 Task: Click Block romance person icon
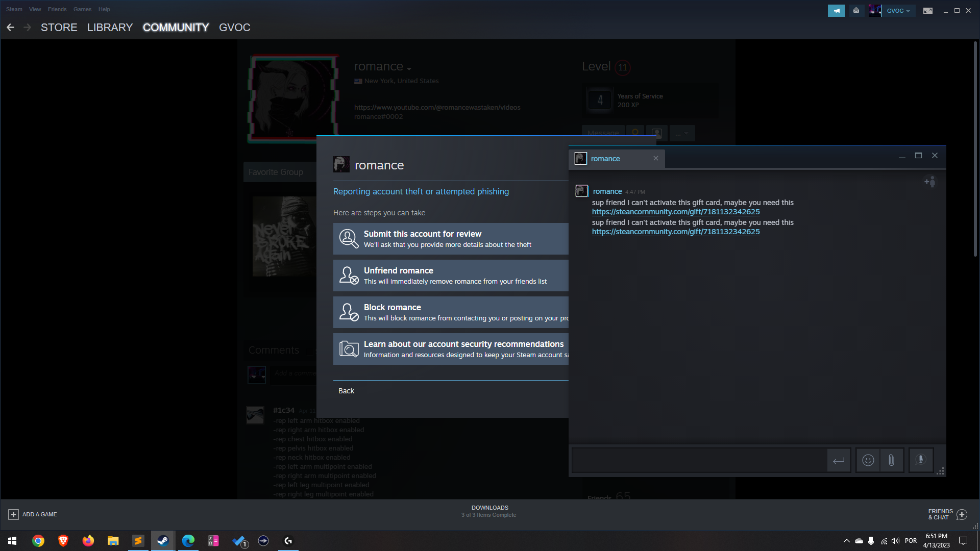tap(349, 312)
